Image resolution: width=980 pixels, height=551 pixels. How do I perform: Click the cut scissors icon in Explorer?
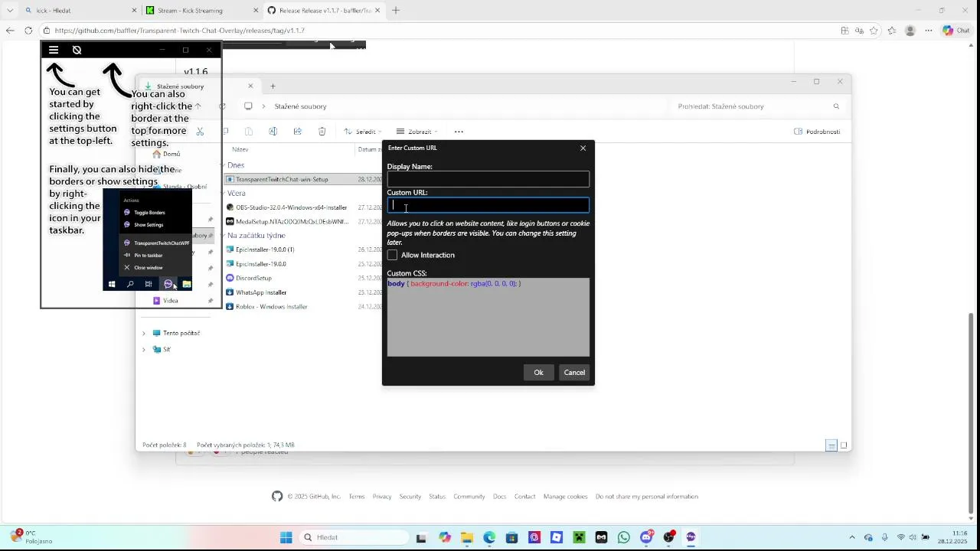[x=200, y=132]
